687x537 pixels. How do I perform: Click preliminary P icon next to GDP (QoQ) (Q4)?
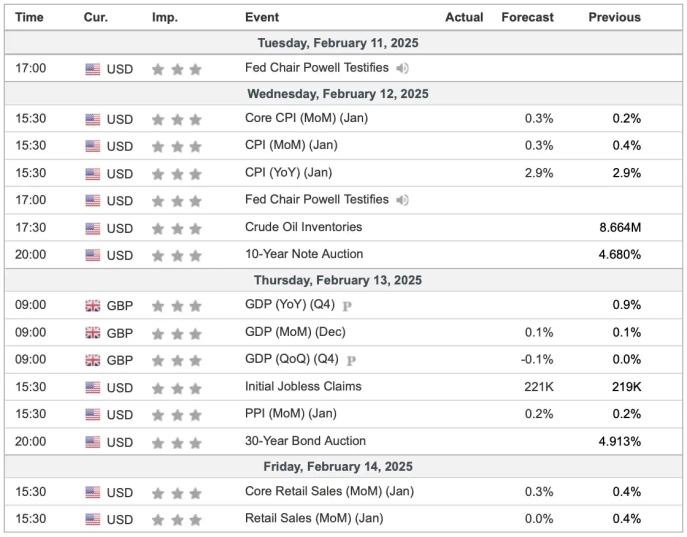point(351,360)
